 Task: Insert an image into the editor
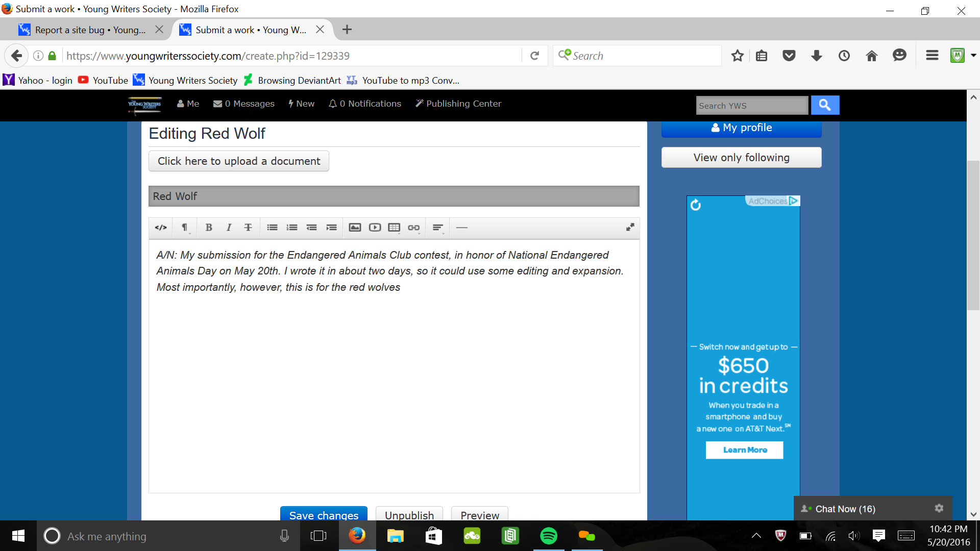(x=355, y=228)
